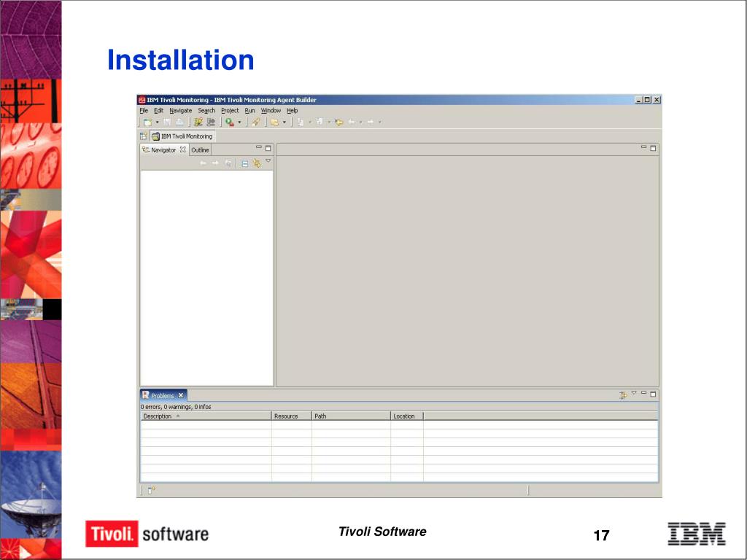The height and width of the screenshot is (560, 747).
Task: Toggle Link with Editor in Navigator
Action: tap(257, 163)
